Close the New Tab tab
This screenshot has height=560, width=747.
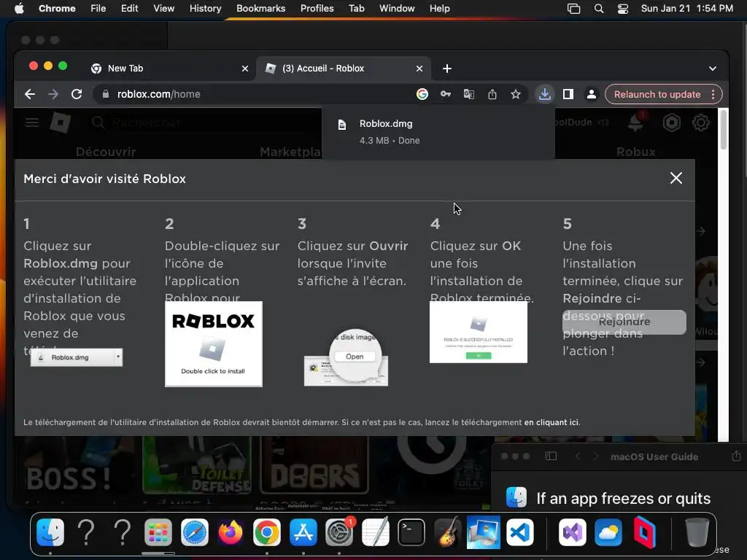click(245, 69)
